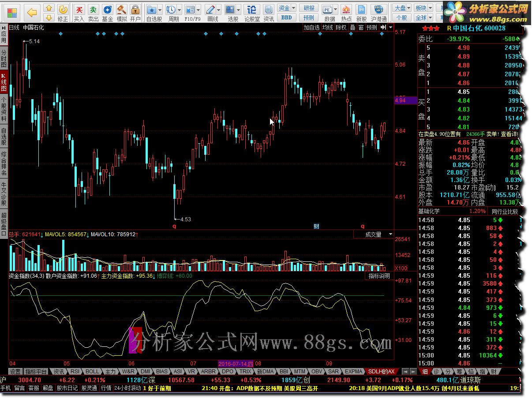
Task: Open the 沪港通 icon
Action: [x=378, y=10]
